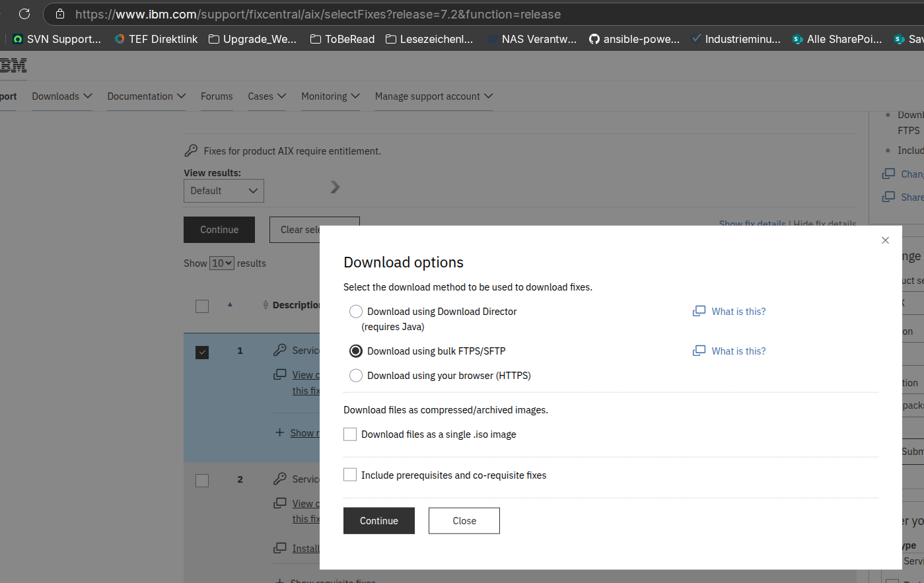Viewport: 924px width, 583px height.
Task: Click the IBM logo
Action: coord(13,65)
